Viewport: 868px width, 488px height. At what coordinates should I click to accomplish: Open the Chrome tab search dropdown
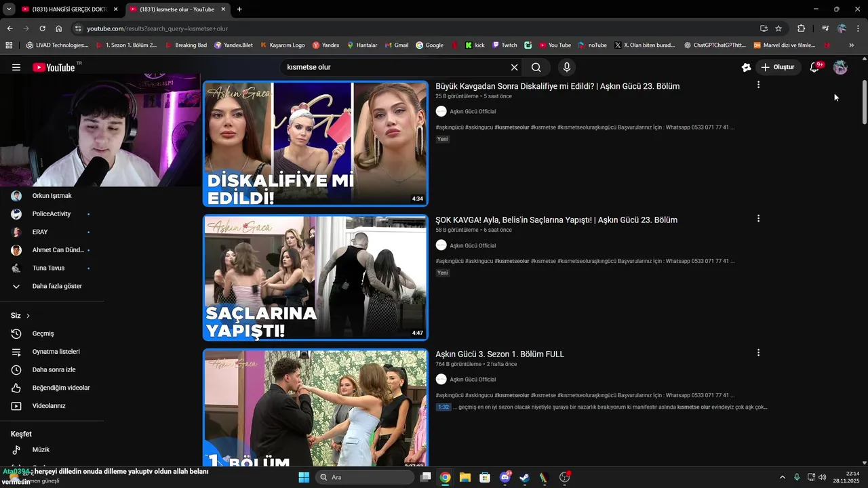9,9
